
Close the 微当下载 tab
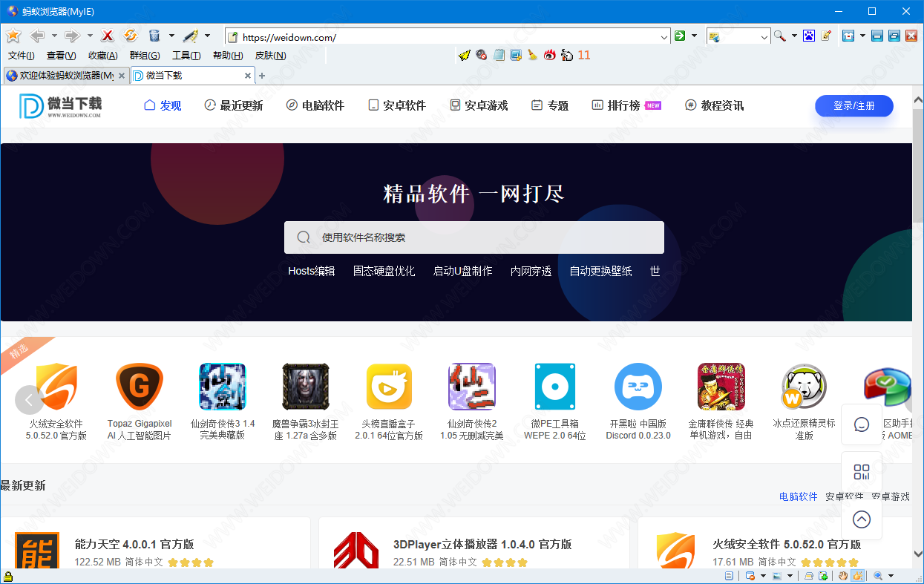tap(249, 76)
